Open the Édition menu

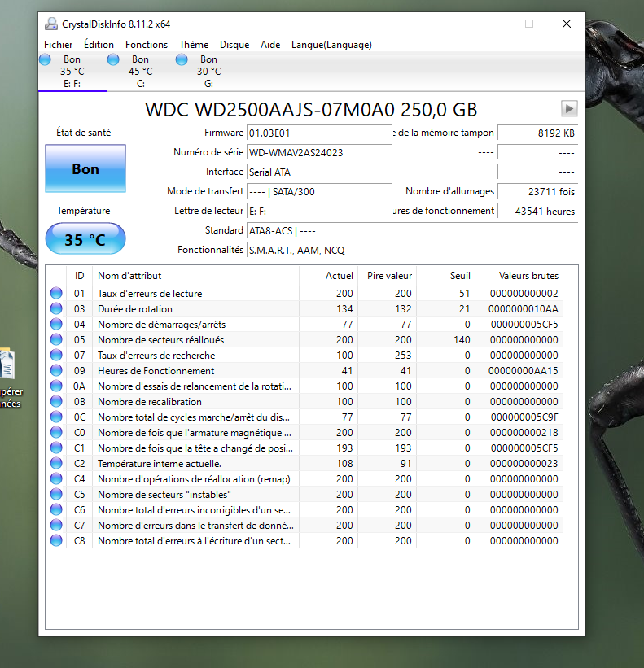pyautogui.click(x=99, y=45)
